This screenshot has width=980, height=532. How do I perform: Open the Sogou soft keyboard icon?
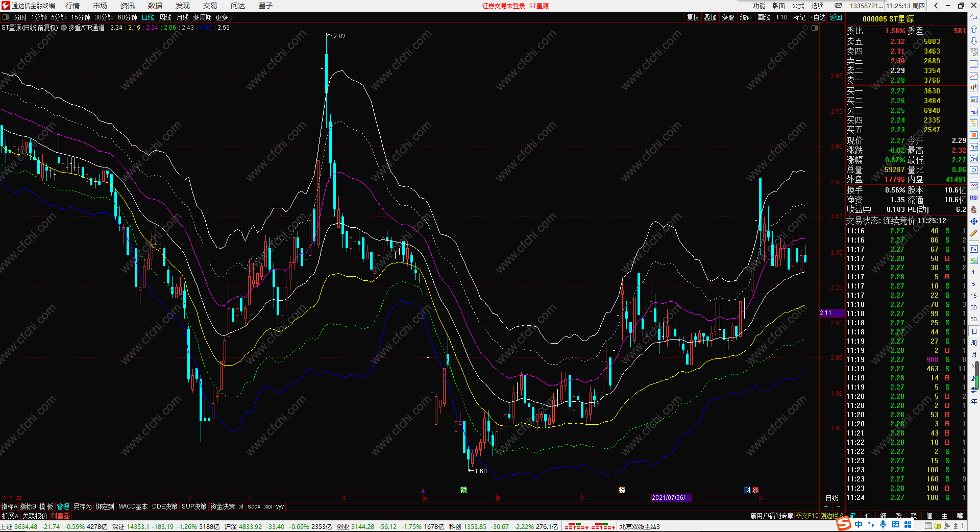pyautogui.click(x=895, y=525)
